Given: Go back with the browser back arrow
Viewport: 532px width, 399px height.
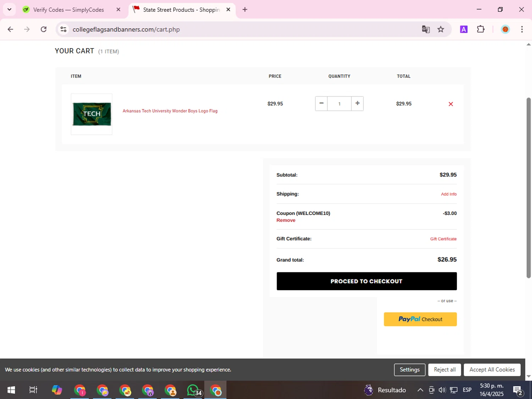Looking at the screenshot, I should (x=10, y=29).
